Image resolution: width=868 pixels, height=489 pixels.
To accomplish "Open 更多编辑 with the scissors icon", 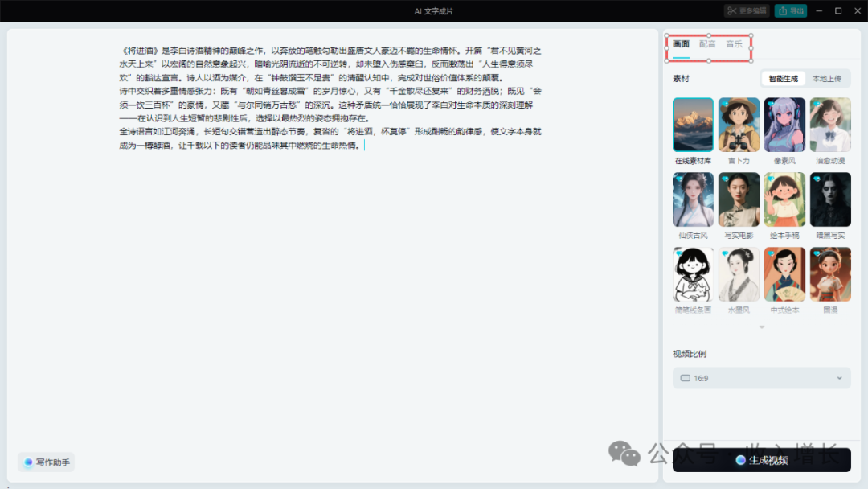I will [x=747, y=10].
